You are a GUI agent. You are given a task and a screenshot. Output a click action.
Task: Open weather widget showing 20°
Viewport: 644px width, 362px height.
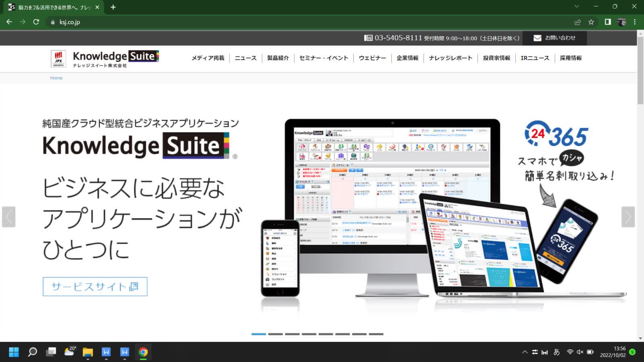pyautogui.click(x=70, y=352)
